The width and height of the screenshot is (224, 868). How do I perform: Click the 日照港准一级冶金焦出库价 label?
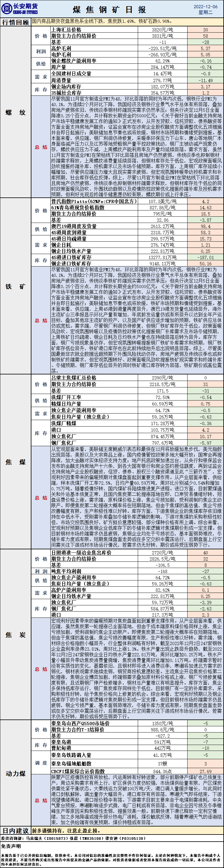(81, 553)
